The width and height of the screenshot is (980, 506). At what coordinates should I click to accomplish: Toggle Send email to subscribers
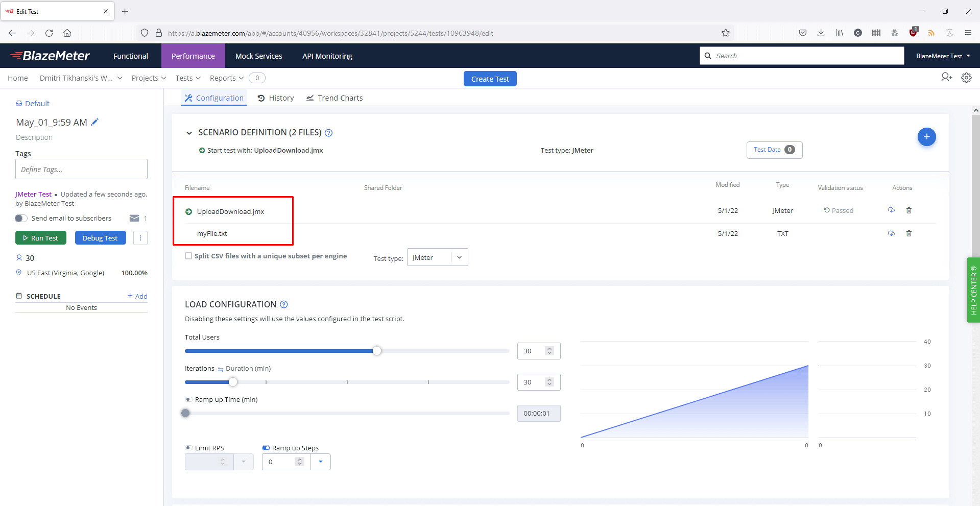point(21,218)
